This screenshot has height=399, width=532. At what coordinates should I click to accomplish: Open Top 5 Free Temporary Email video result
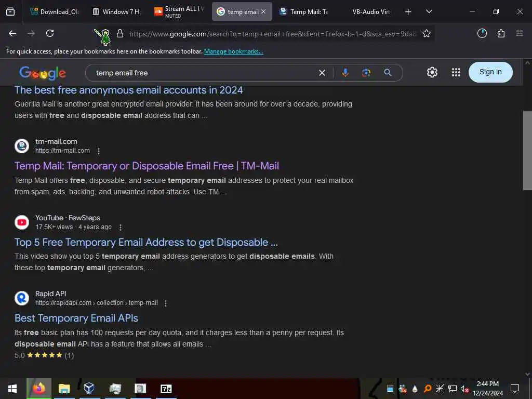click(x=146, y=242)
